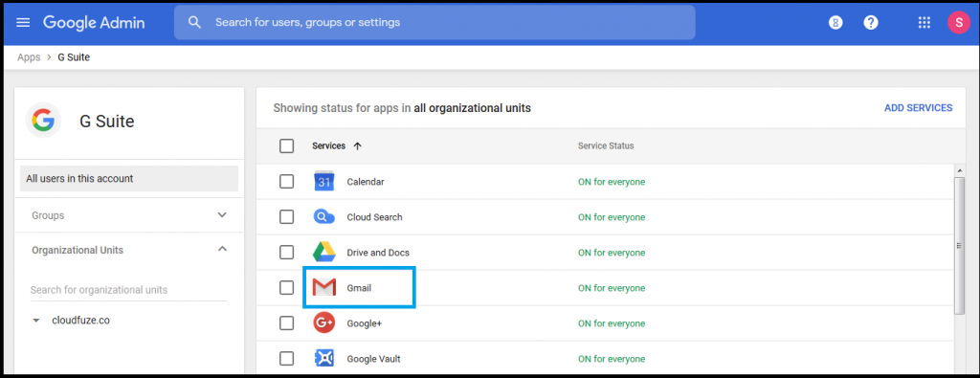Open the Gmail service icon
Screen dimensions: 980x378
(323, 287)
